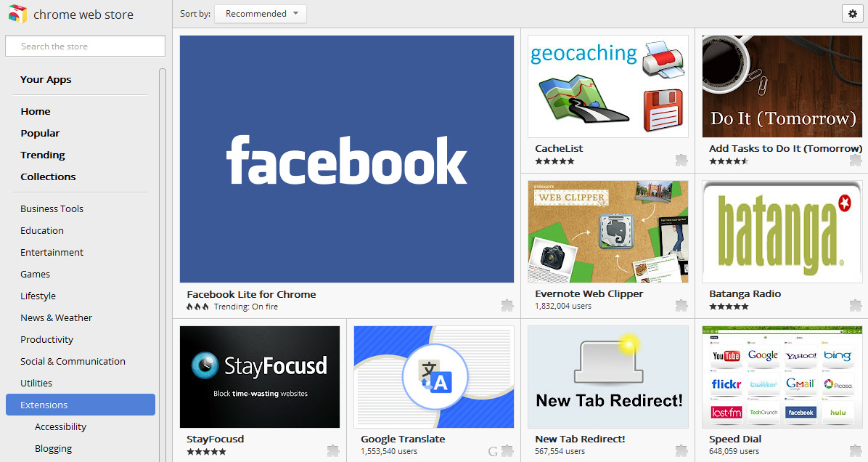The height and width of the screenshot is (462, 868).
Task: Select the Accessibility subcategory under Extensions
Action: coord(60,426)
